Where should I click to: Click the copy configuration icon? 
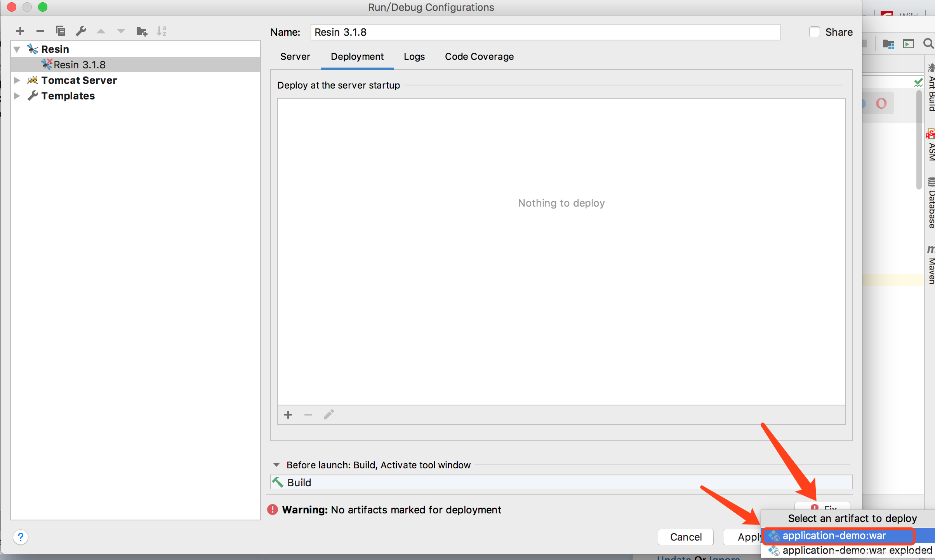[61, 31]
